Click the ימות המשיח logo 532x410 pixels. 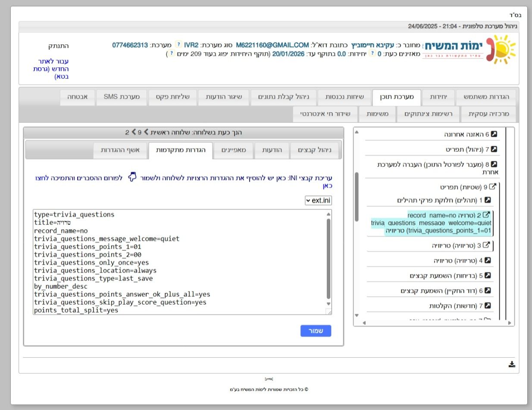[x=469, y=50]
